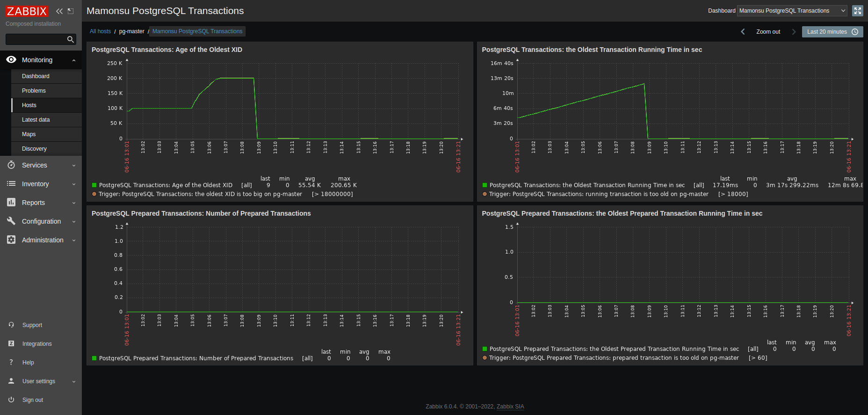Click the pg-master breadcrumb
868x415 pixels.
point(131,31)
